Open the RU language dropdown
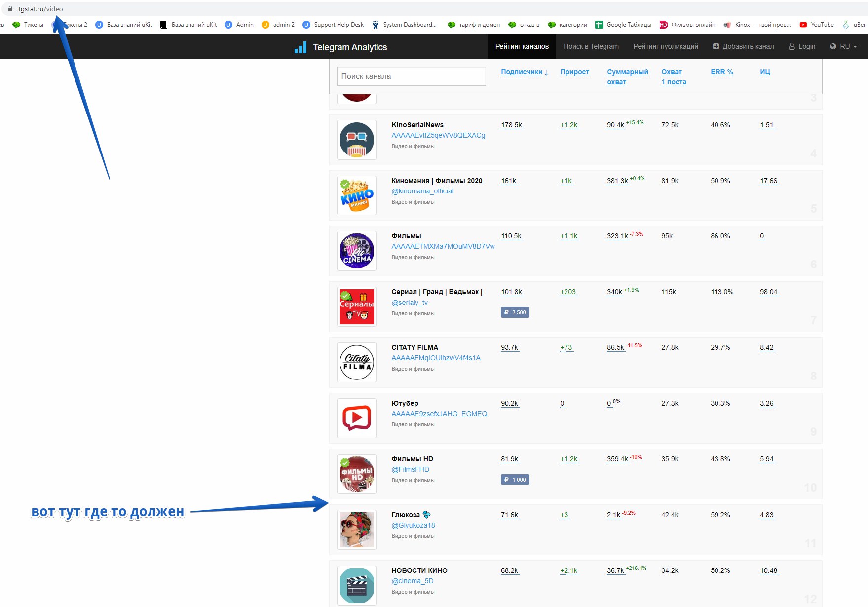 843,46
